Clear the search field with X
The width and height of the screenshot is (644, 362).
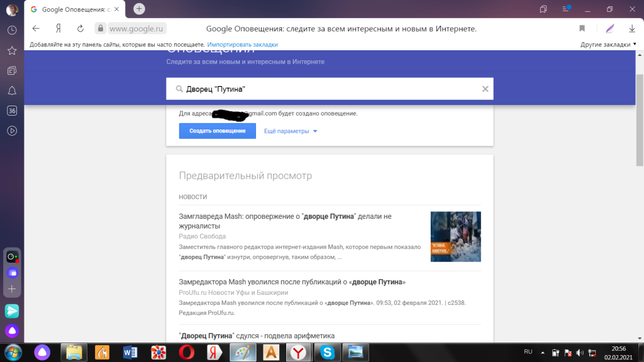click(x=485, y=89)
